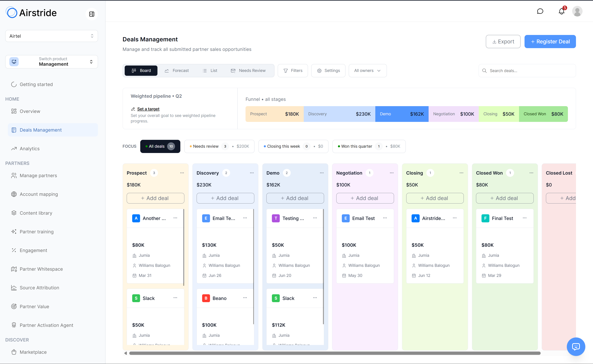
Task: Open options for Email Test negotiation card
Action: (x=385, y=218)
